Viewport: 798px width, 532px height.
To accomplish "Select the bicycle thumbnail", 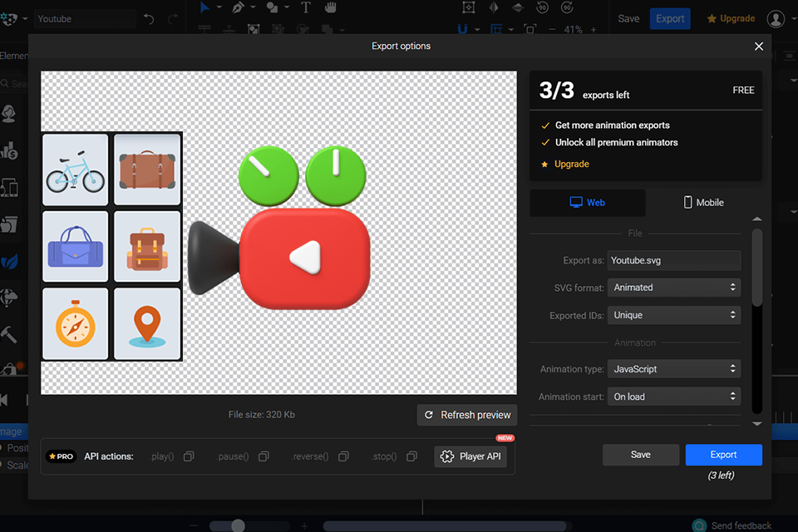I will (x=76, y=170).
